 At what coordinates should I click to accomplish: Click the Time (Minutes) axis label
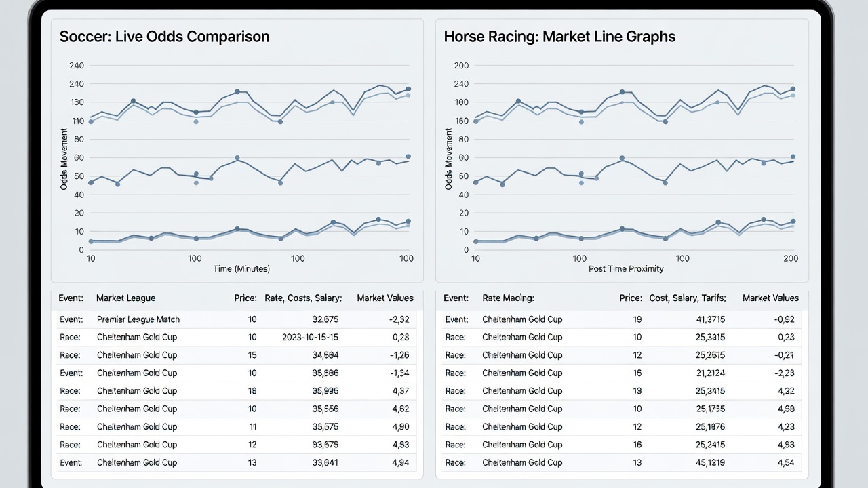pos(241,269)
